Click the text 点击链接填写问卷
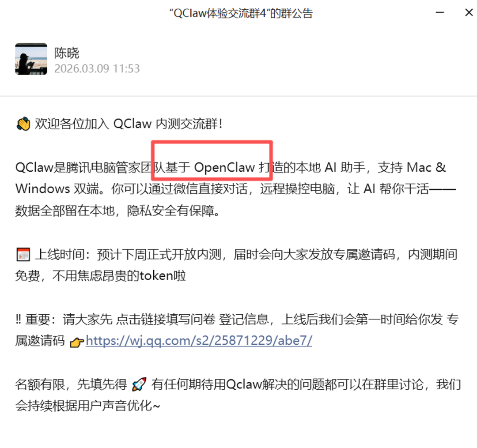The width and height of the screenshot is (477, 448). (x=166, y=320)
